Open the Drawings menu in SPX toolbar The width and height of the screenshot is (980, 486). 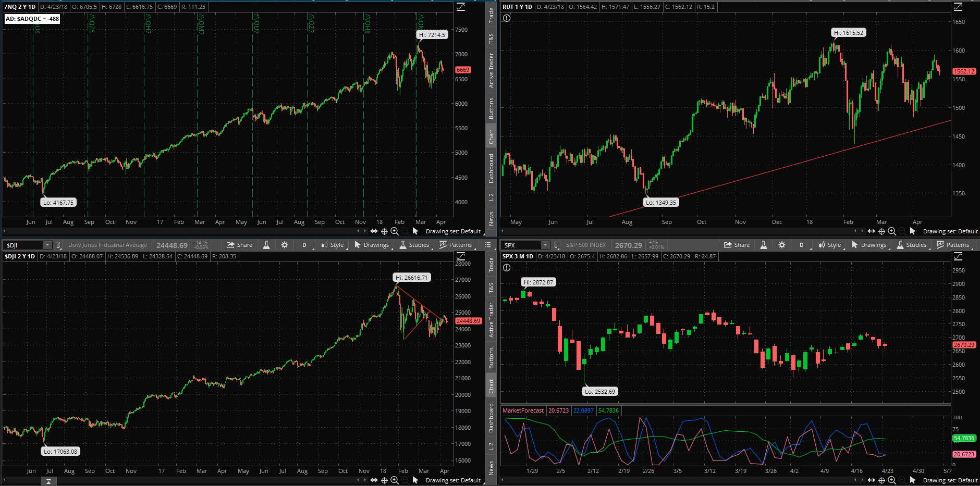(x=869, y=245)
